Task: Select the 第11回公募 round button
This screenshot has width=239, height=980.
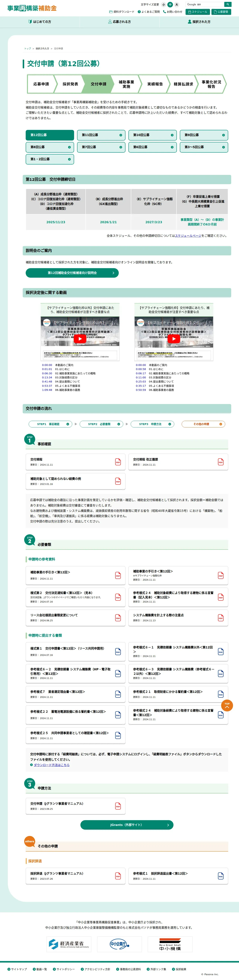Action: [x=101, y=135]
